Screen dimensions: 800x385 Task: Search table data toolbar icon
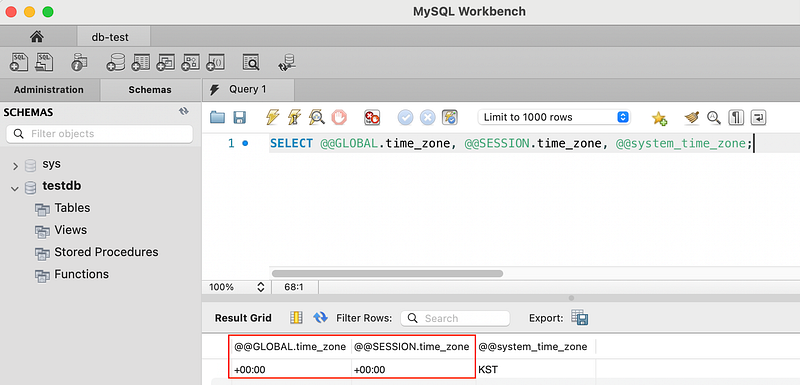click(252, 62)
